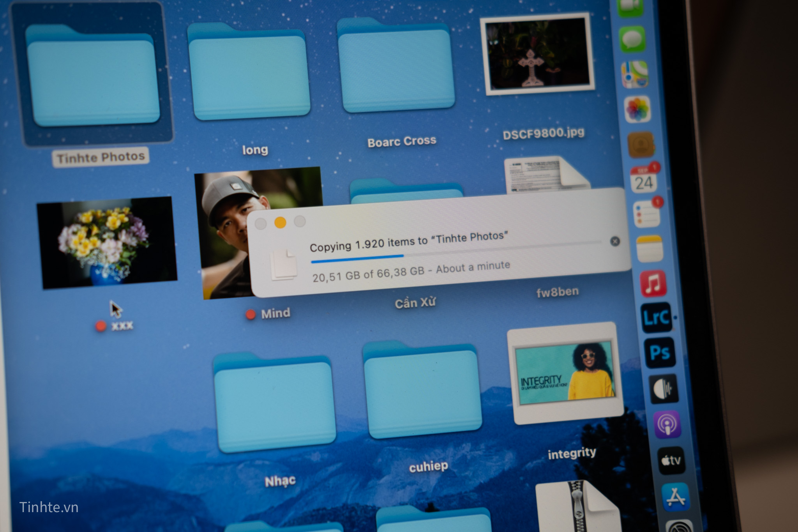Open Messages from the dock
Viewport: 798px width, 532px height.
pyautogui.click(x=632, y=39)
